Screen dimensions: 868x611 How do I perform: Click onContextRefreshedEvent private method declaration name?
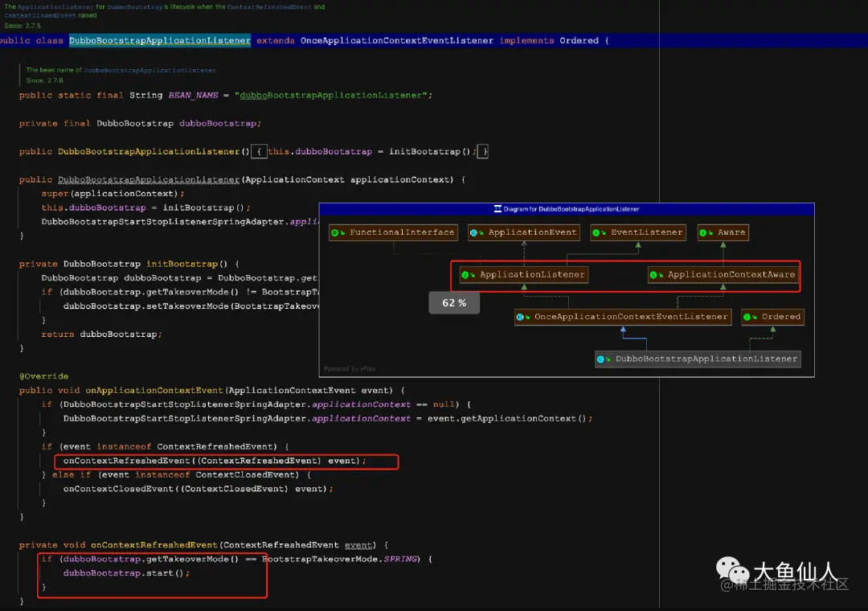(154, 545)
